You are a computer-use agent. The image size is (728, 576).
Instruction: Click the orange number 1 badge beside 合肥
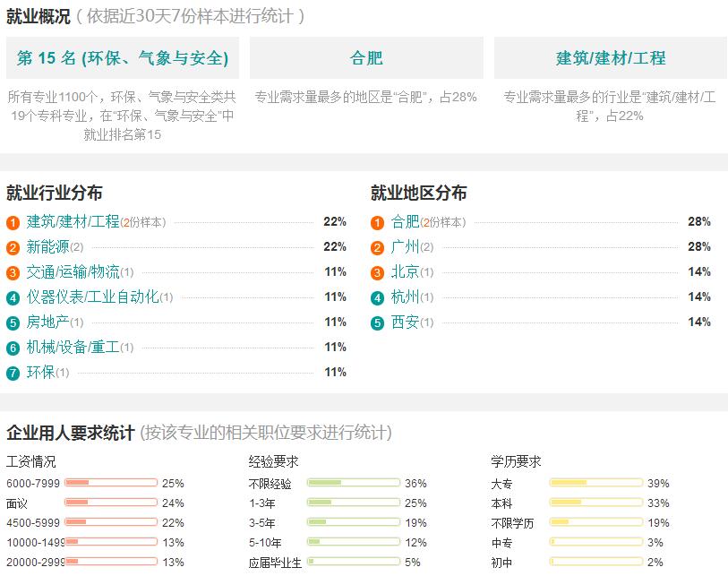[378, 222]
